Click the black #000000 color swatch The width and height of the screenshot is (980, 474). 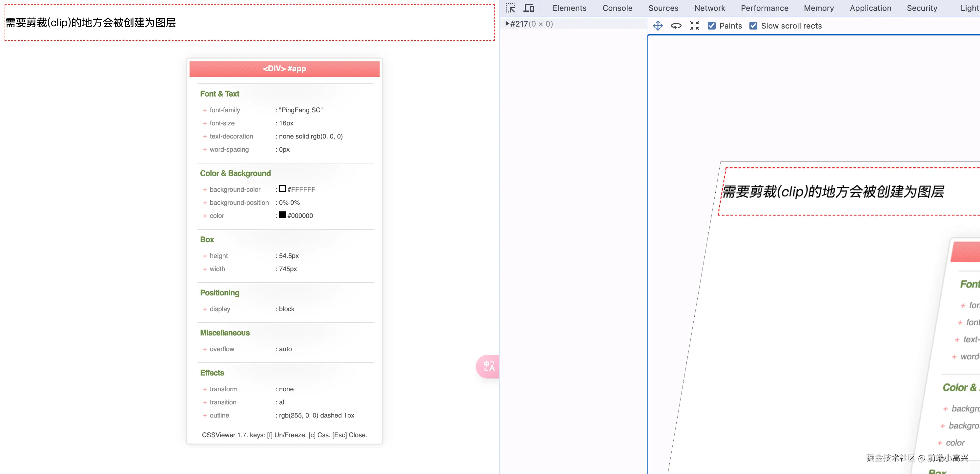(x=282, y=215)
